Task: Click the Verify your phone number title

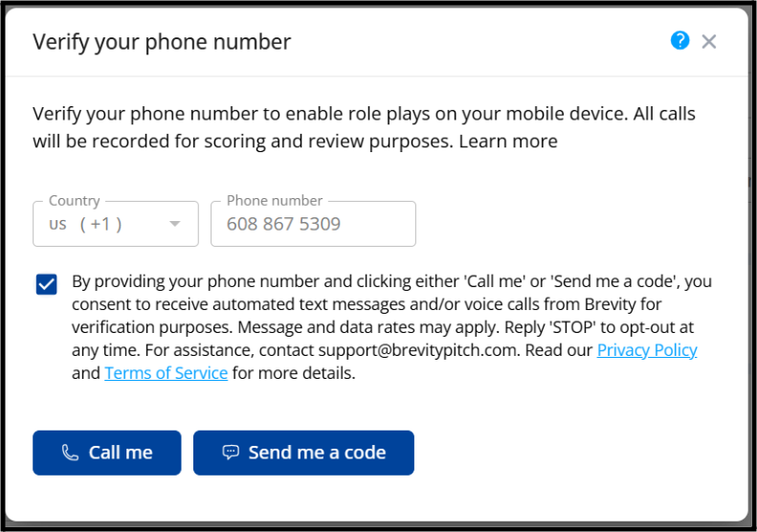Action: (162, 42)
